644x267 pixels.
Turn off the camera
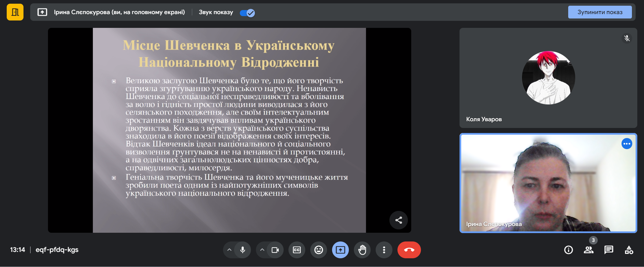275,250
